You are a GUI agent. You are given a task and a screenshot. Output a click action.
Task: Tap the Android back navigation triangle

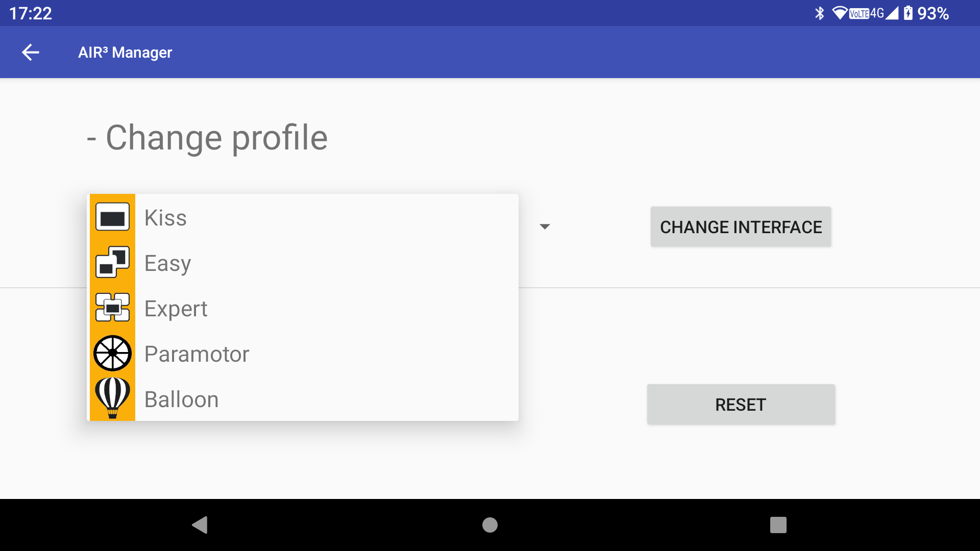tap(200, 525)
